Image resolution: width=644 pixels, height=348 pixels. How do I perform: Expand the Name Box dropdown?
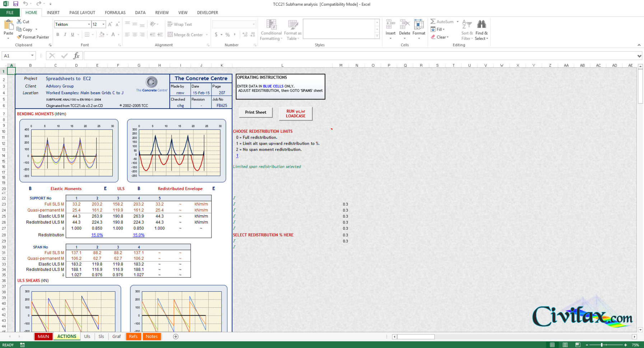point(32,56)
